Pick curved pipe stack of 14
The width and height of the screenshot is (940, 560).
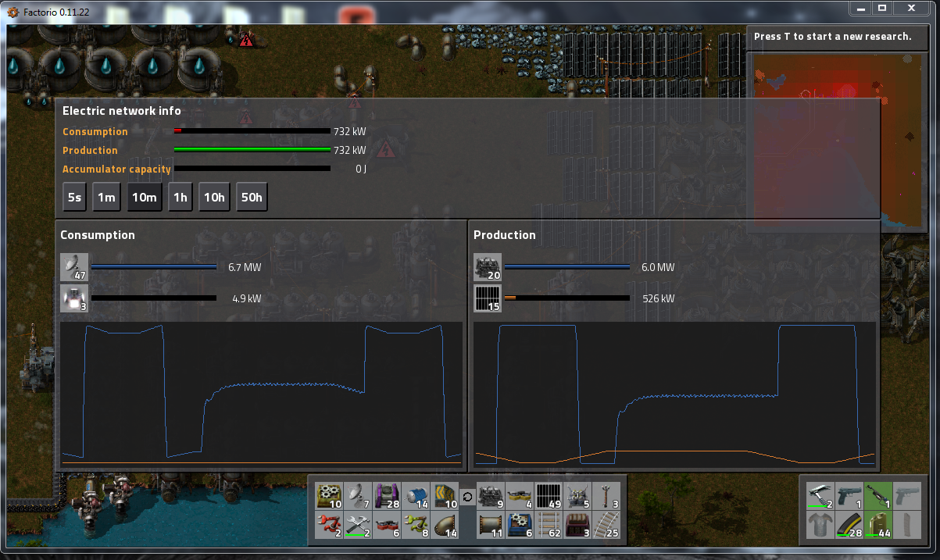[x=445, y=525]
